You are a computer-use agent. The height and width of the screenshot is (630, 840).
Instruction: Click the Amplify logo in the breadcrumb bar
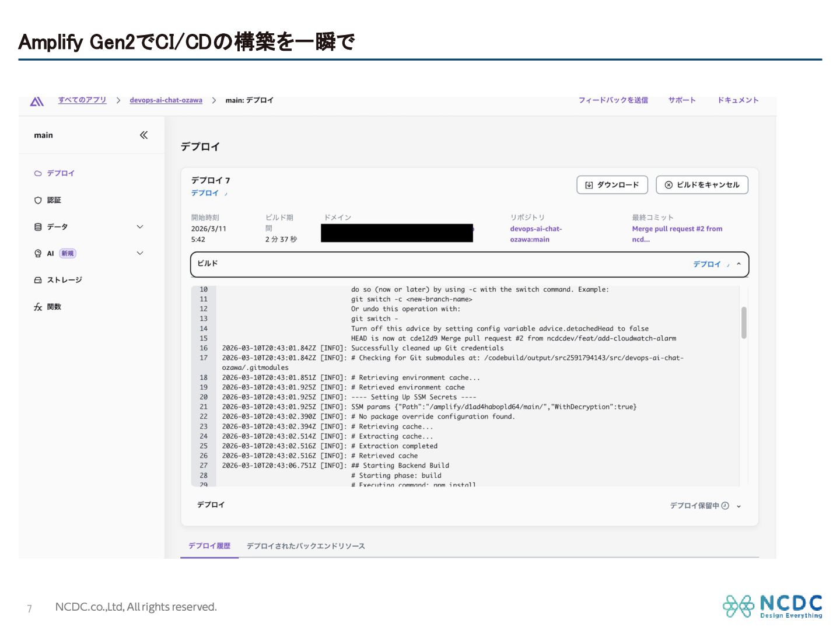click(37, 101)
